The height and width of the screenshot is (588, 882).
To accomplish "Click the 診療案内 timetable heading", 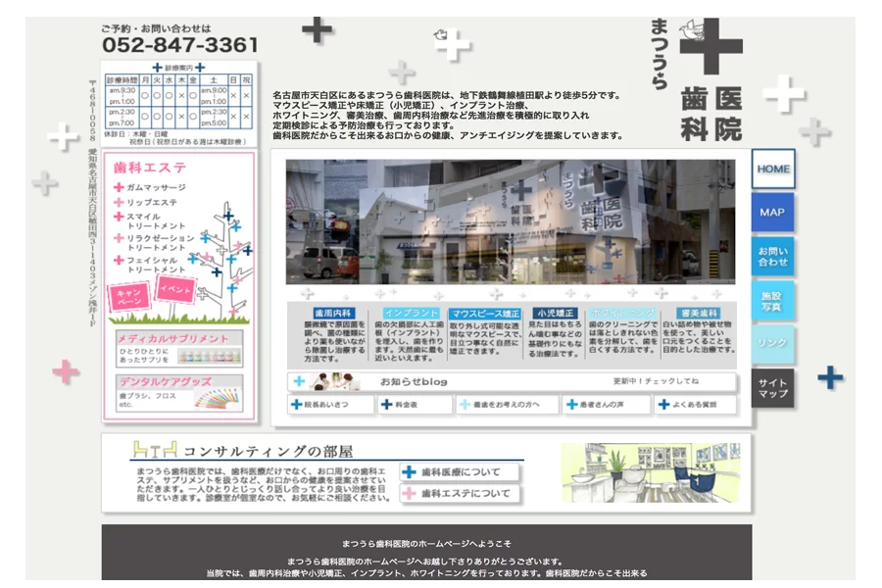I will (179, 68).
